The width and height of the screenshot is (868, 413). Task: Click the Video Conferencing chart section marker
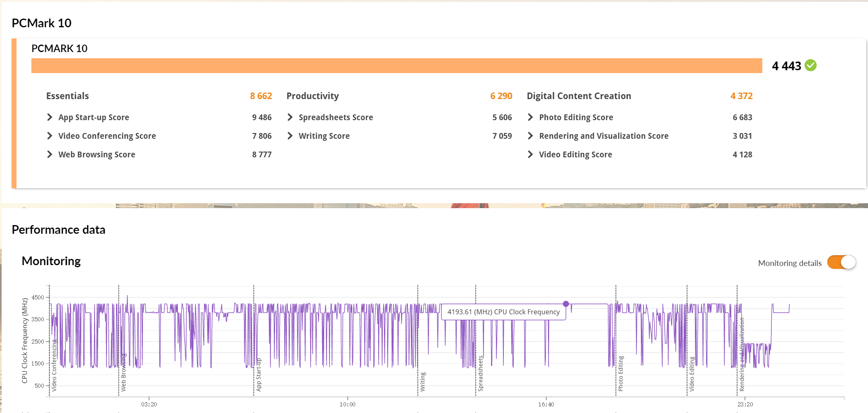[x=54, y=365]
